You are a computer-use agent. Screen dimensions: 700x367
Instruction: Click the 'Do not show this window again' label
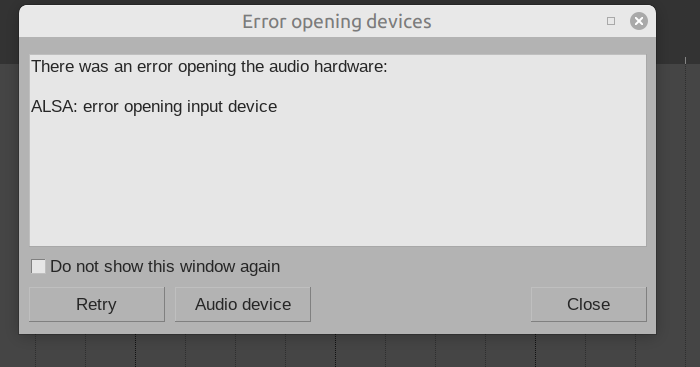point(165,267)
